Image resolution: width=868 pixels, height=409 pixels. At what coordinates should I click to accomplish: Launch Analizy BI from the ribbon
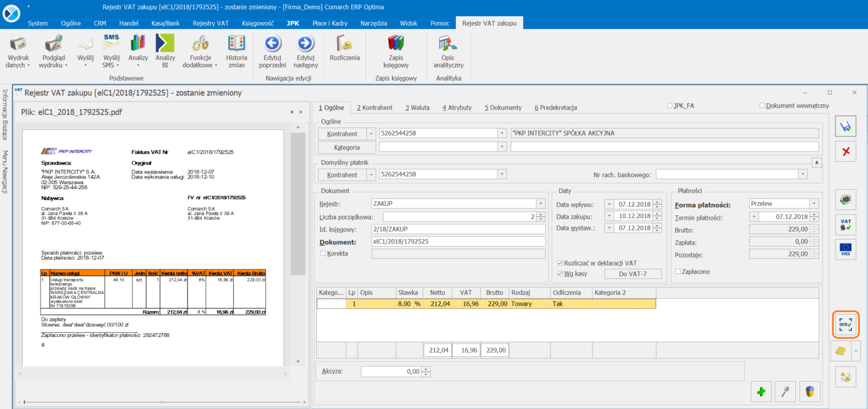165,44
